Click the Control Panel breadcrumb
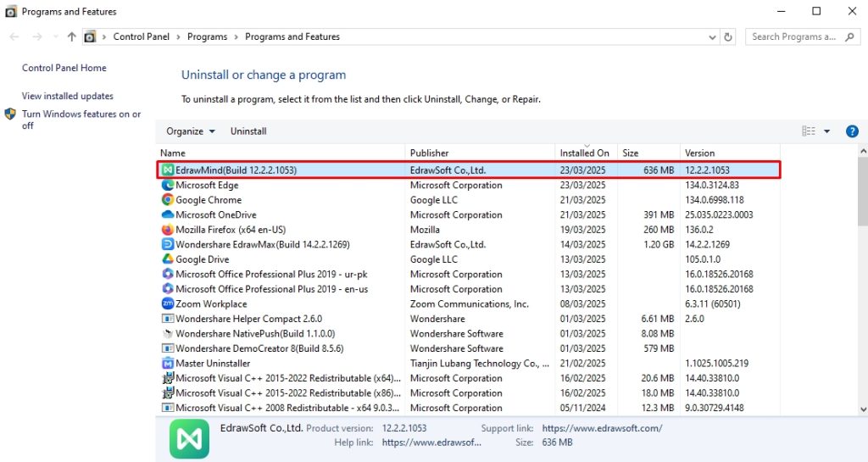 pyautogui.click(x=142, y=36)
